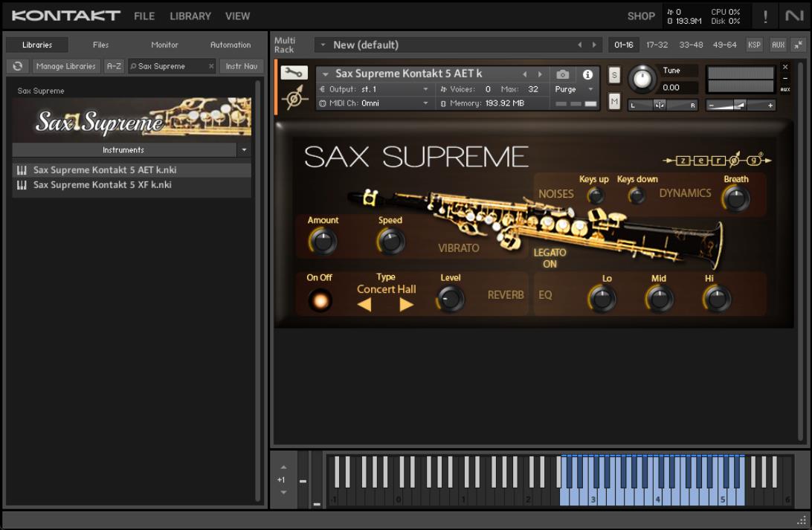Open the Multi Rack preset dropdown
This screenshot has width=812, height=530.
323,45
